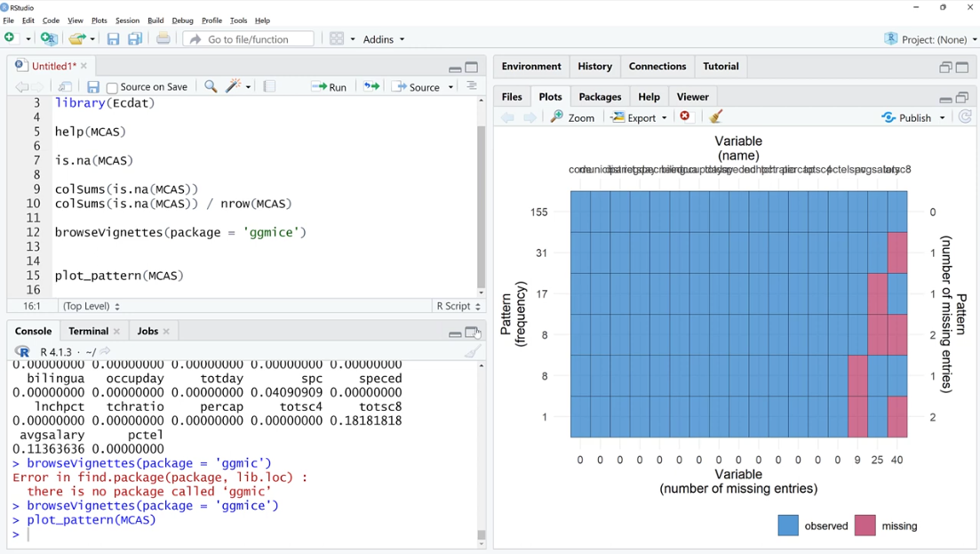Open the Session menu
The width and height of the screenshot is (980, 554).
tap(127, 20)
